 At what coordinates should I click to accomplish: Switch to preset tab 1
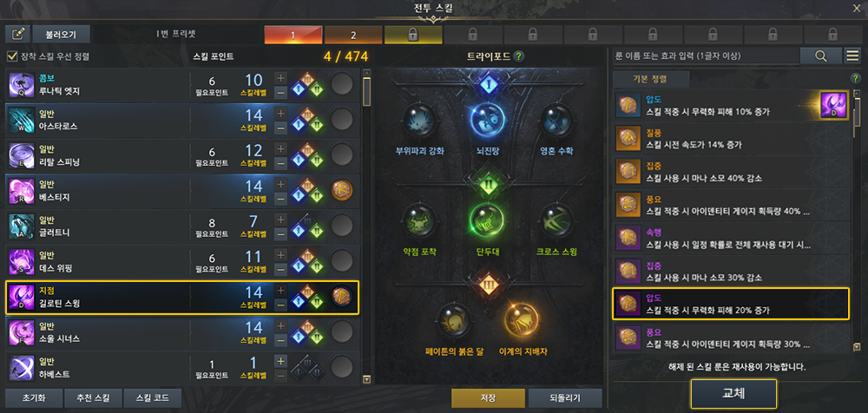(293, 35)
